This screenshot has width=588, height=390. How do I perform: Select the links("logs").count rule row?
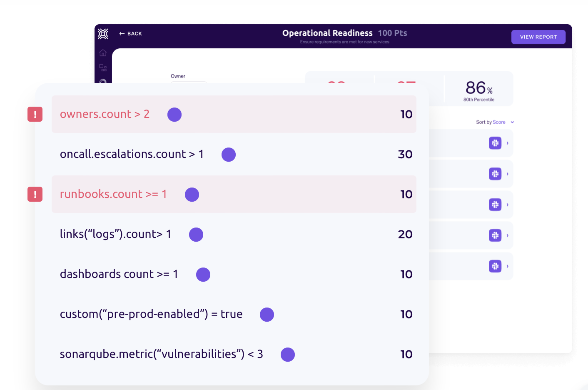[x=234, y=234]
